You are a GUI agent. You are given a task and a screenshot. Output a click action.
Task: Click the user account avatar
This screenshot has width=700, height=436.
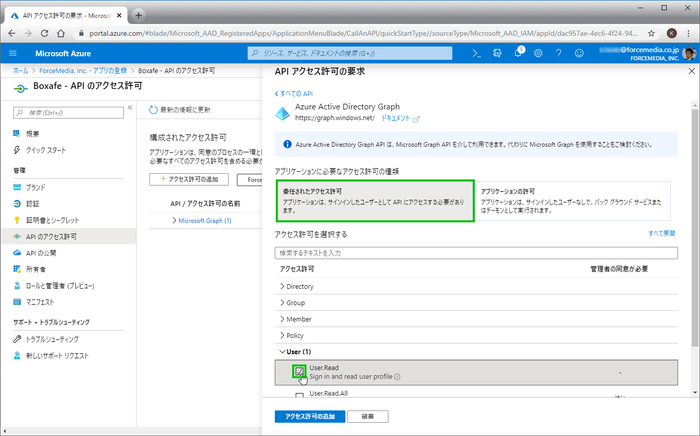[x=689, y=54]
